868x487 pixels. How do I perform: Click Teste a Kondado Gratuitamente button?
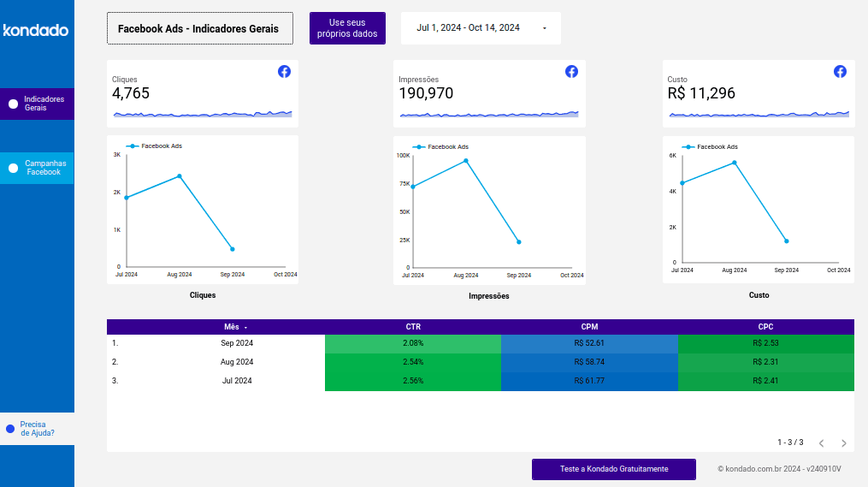click(x=613, y=469)
